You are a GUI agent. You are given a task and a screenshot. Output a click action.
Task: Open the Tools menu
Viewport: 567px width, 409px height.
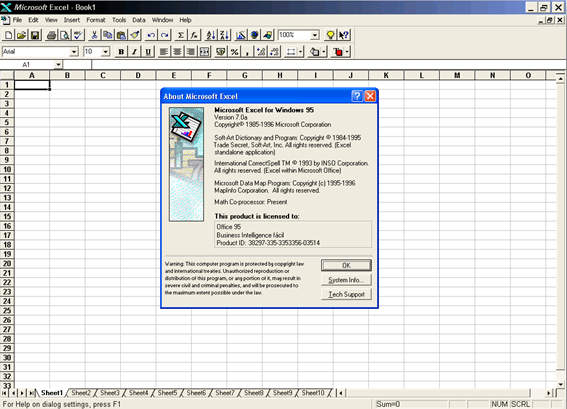(x=119, y=20)
